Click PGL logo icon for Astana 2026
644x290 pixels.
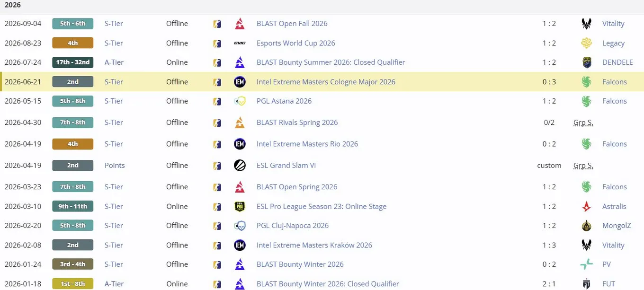point(240,101)
